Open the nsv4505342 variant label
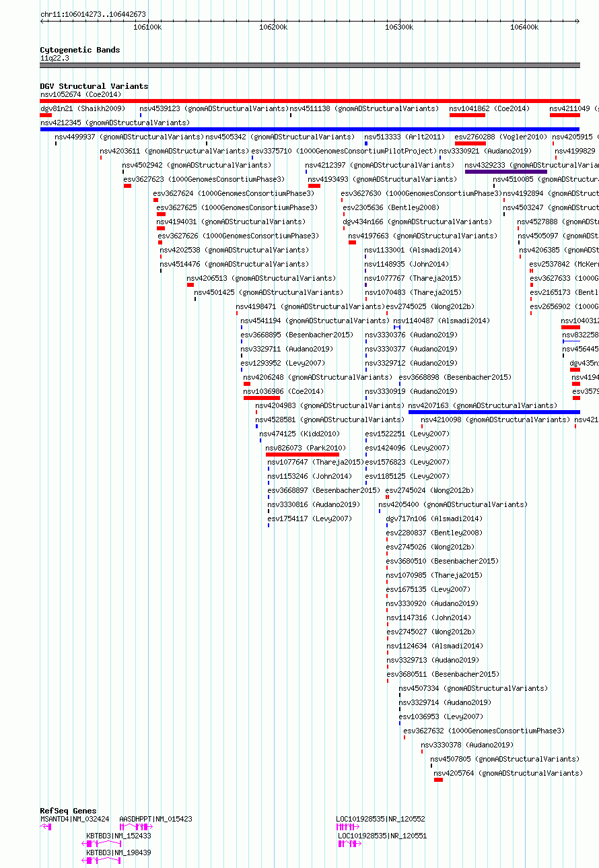599x868 pixels. tap(279, 137)
